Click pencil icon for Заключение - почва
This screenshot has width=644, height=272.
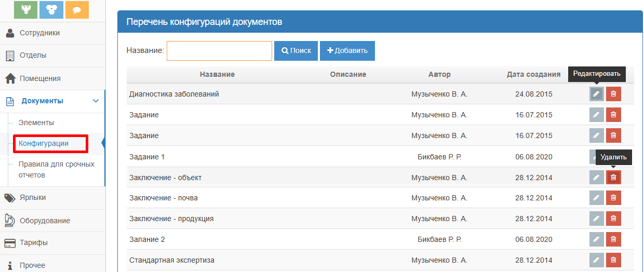596,198
